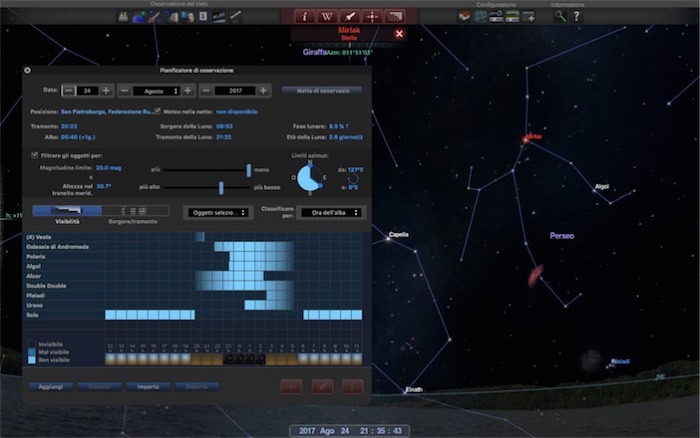
Task: Select the Galassia di Andromeda row
Action: point(193,246)
